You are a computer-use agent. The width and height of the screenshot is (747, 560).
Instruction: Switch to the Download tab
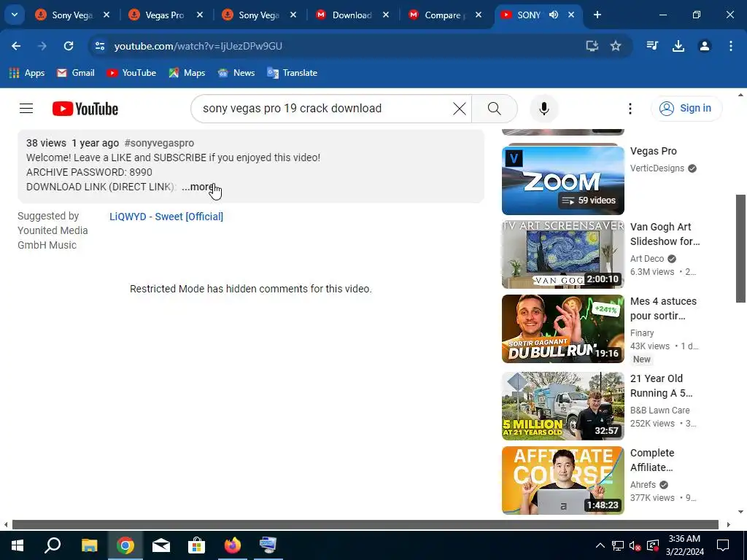click(352, 15)
